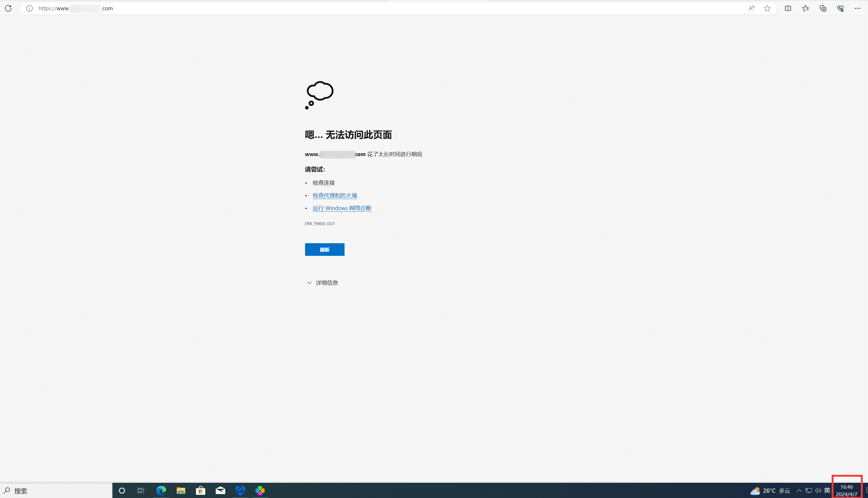Open the volume control speaker icon

click(x=818, y=490)
